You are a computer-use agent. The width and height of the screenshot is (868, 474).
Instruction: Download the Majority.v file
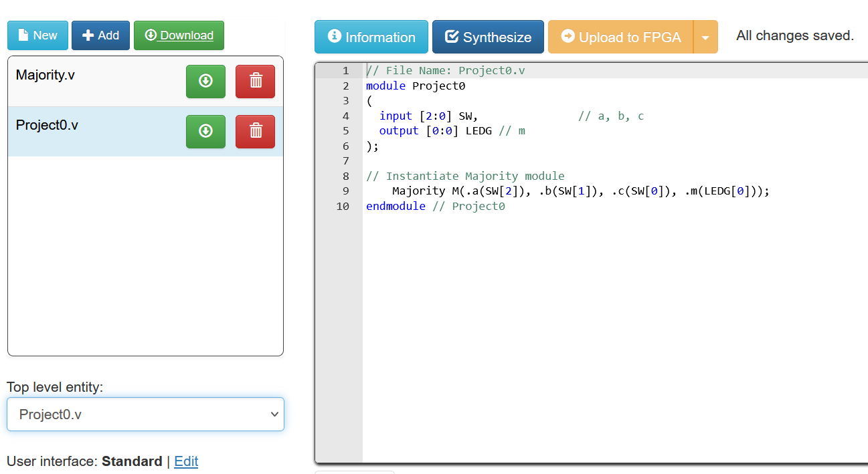point(205,82)
